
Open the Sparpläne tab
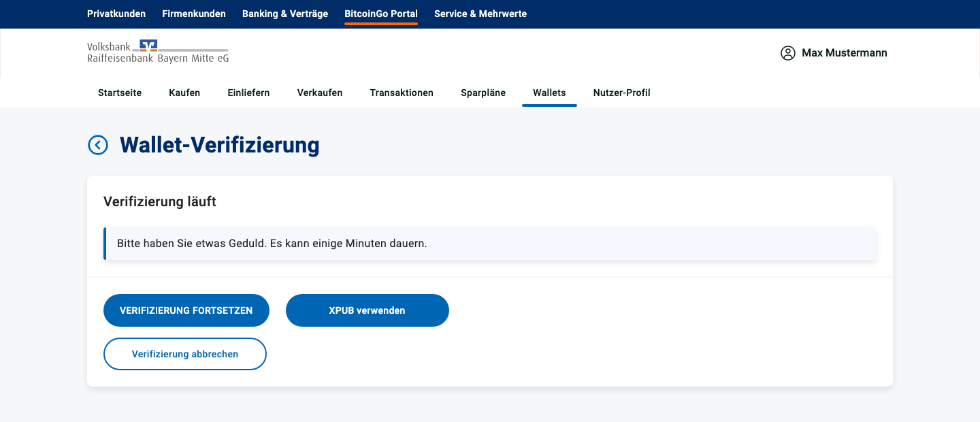(x=483, y=93)
